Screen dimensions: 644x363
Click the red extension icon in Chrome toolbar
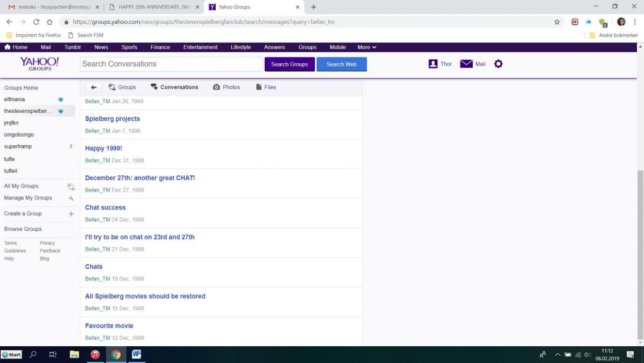[574, 22]
